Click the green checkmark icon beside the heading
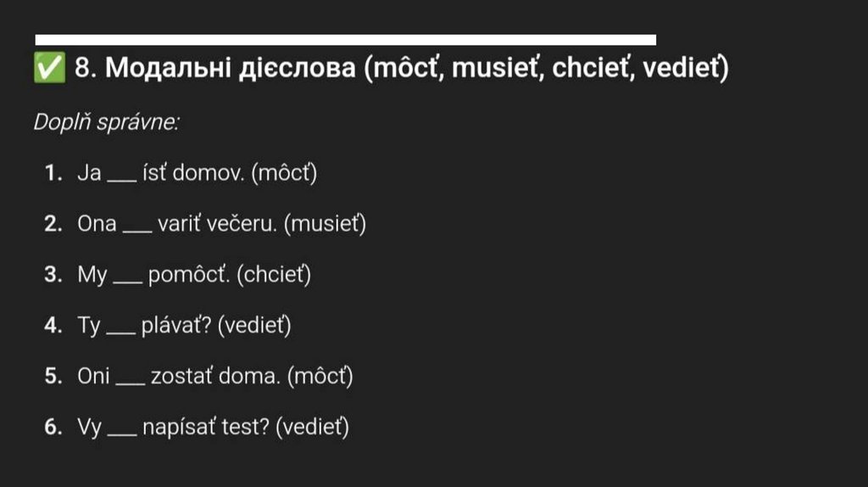This screenshot has height=487, width=868. click(x=50, y=70)
